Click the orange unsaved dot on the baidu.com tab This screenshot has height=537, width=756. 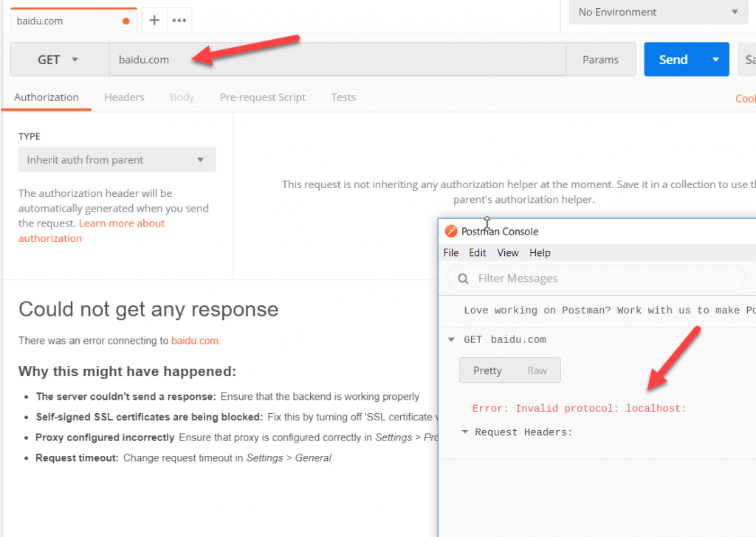126,21
